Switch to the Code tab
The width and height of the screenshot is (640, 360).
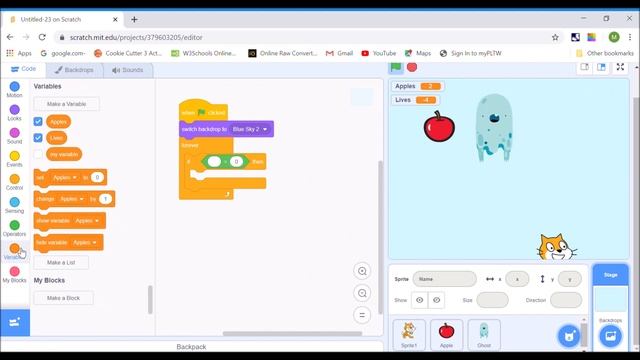(x=23, y=69)
